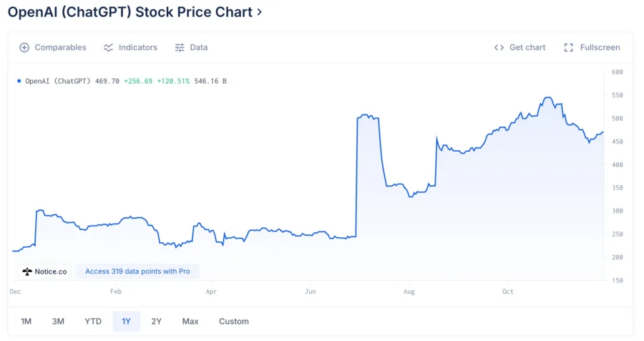Open the Comparables button label
Viewport: 644px width, 341px height.
(x=60, y=48)
